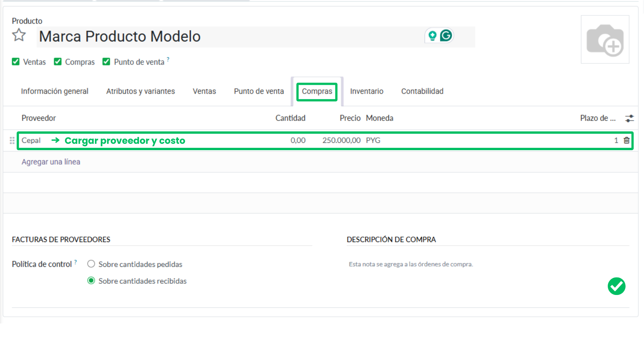Click the green checkmark near purchase description
This screenshot has width=644, height=362.
point(616,286)
